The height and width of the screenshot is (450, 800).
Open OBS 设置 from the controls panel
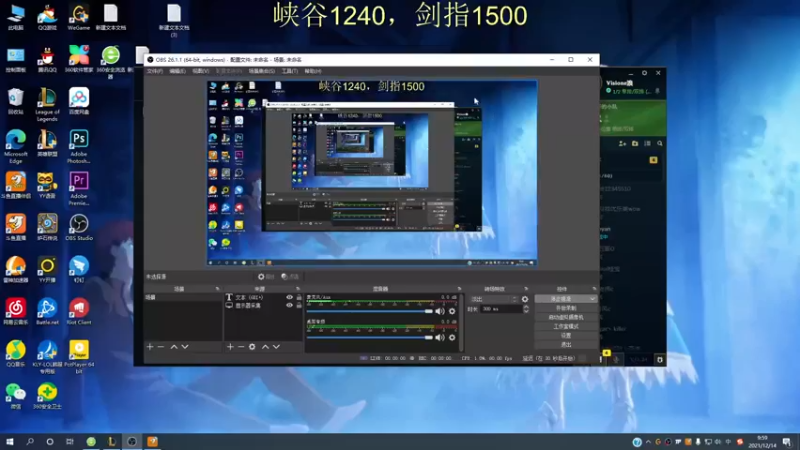click(566, 336)
